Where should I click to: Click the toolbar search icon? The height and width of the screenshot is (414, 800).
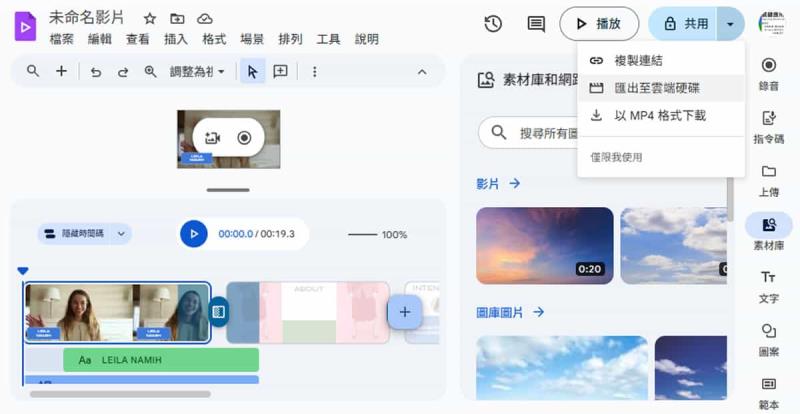pos(33,71)
